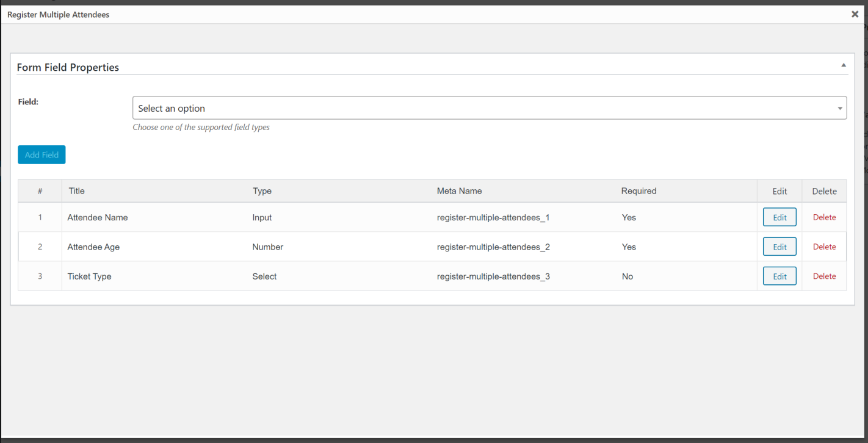Click the No value in Ticket Type row

click(x=627, y=276)
